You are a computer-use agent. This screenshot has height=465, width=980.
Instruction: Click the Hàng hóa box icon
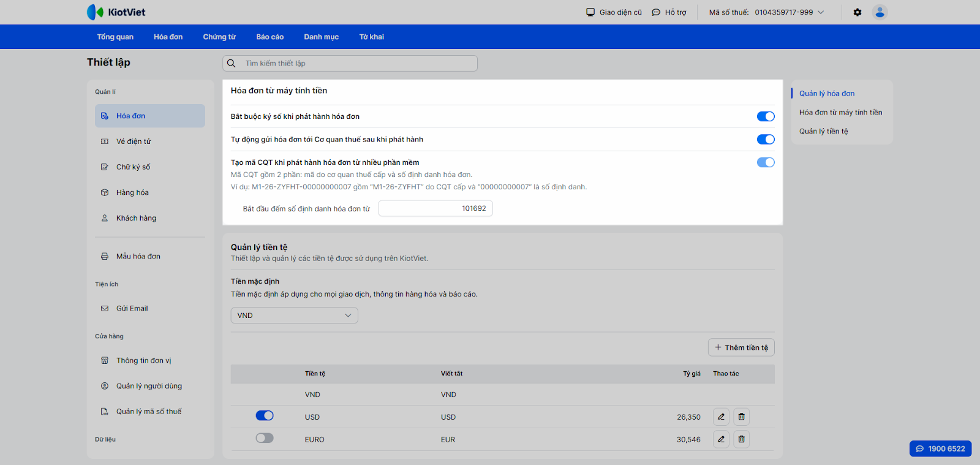click(105, 192)
